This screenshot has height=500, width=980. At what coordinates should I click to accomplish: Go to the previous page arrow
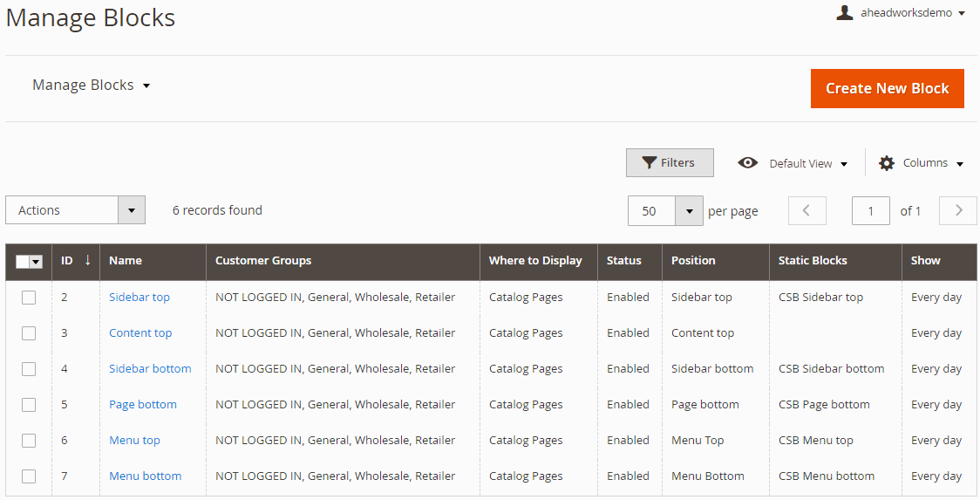[x=806, y=210]
